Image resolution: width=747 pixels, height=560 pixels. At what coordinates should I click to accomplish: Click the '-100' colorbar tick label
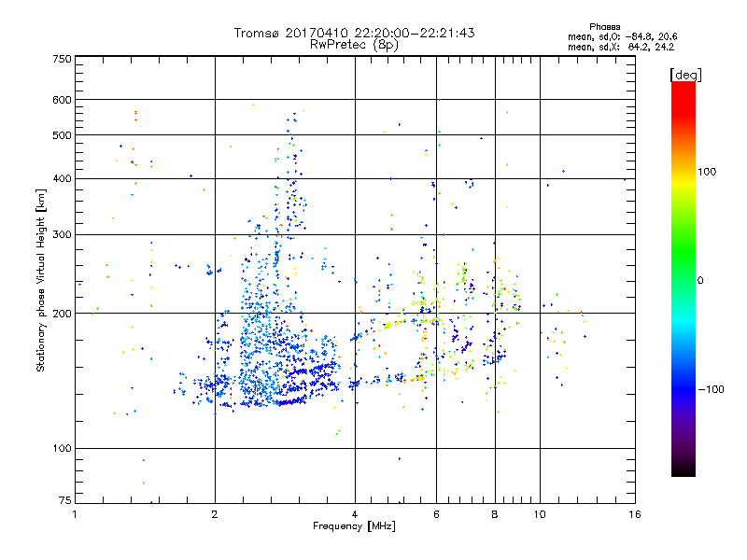point(712,389)
